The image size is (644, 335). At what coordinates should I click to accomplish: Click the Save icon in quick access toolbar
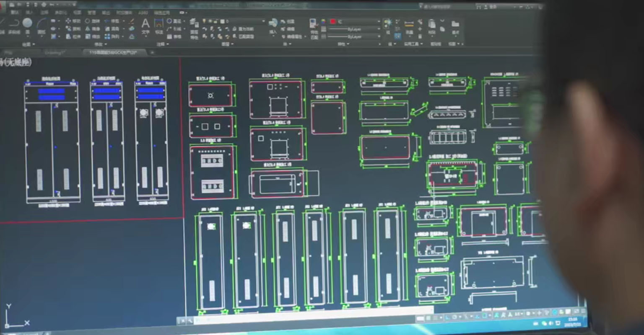tap(27, 4)
